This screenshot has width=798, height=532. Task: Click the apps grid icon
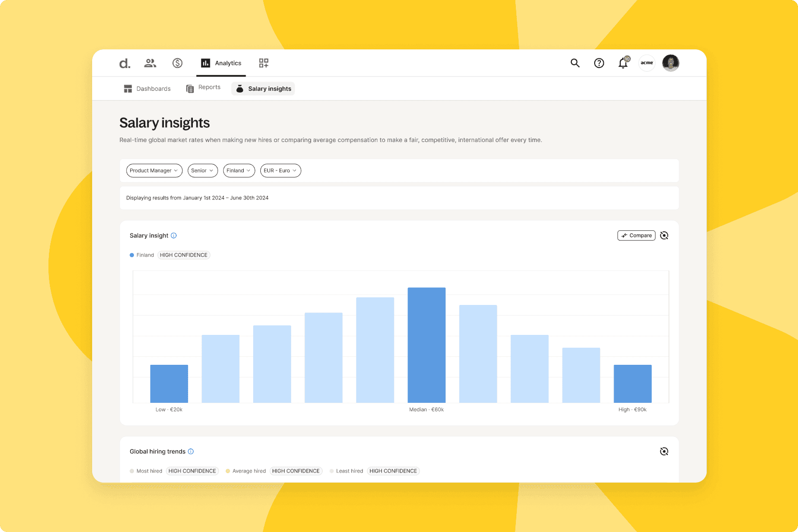(264, 63)
